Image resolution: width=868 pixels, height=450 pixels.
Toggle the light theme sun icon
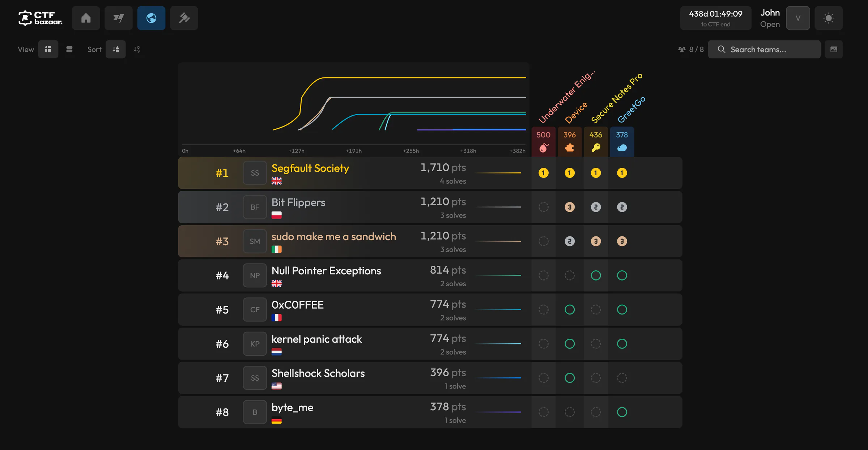point(829,18)
